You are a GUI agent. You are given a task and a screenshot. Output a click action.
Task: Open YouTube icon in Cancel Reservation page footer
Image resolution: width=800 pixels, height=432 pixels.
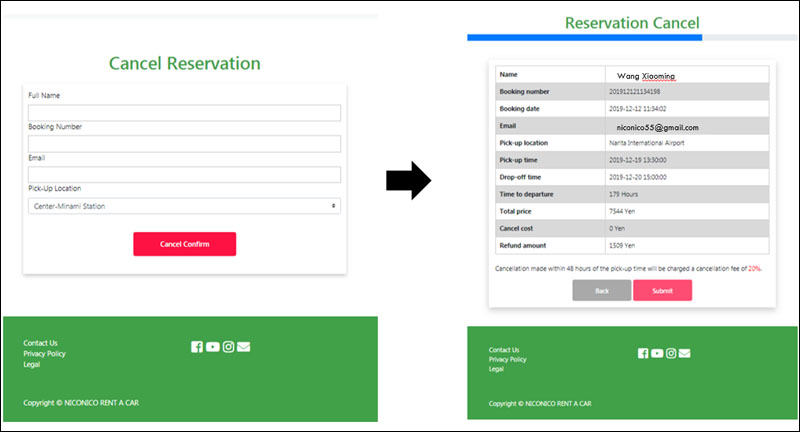point(212,347)
